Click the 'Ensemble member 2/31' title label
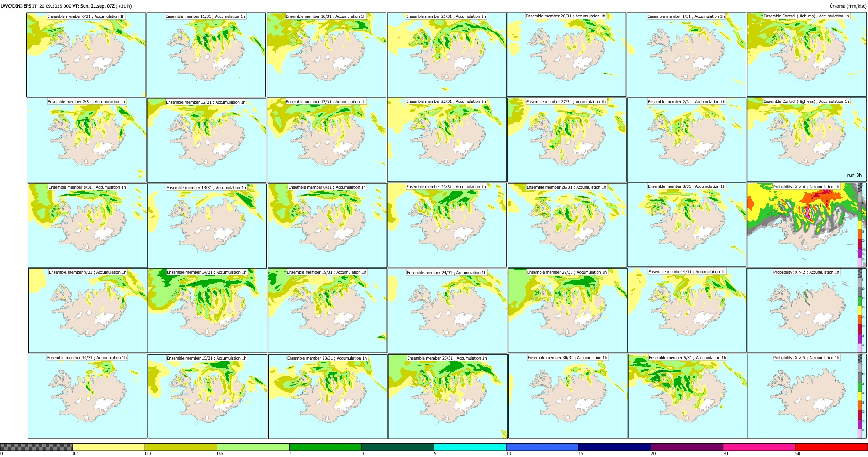This screenshot has height=457, width=868. pyautogui.click(x=686, y=102)
